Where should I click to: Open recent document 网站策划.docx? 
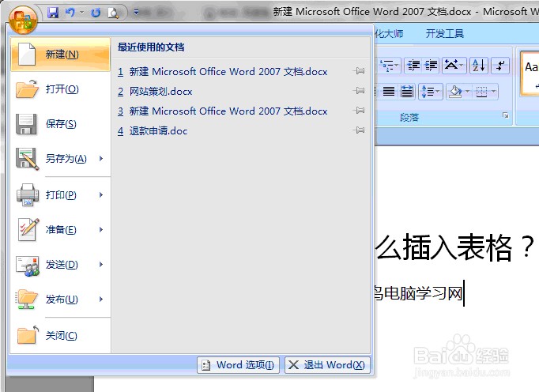point(155,92)
